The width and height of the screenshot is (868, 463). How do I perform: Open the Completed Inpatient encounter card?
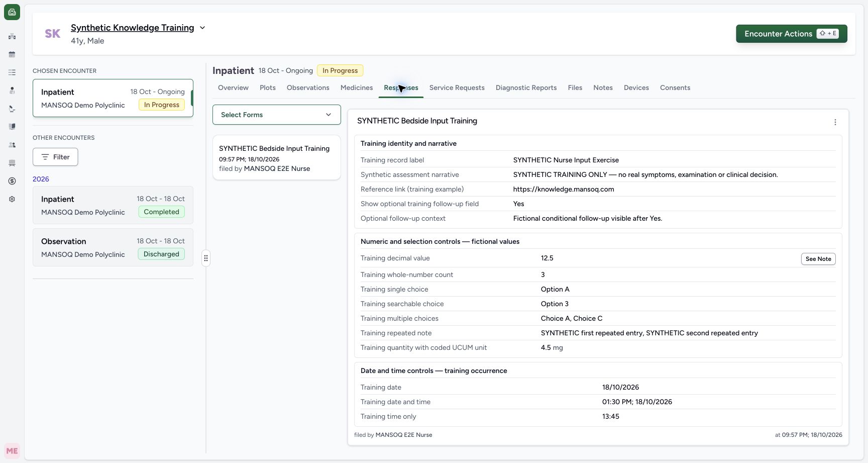113,205
